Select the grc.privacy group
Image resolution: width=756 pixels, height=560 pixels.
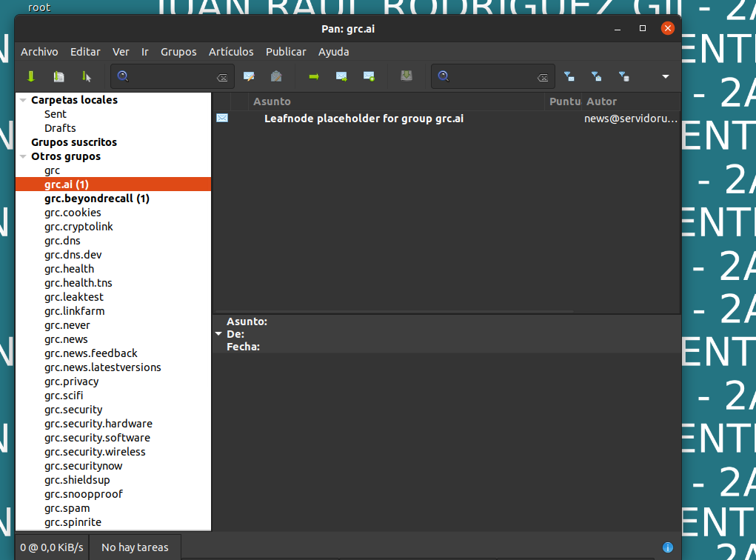click(72, 381)
